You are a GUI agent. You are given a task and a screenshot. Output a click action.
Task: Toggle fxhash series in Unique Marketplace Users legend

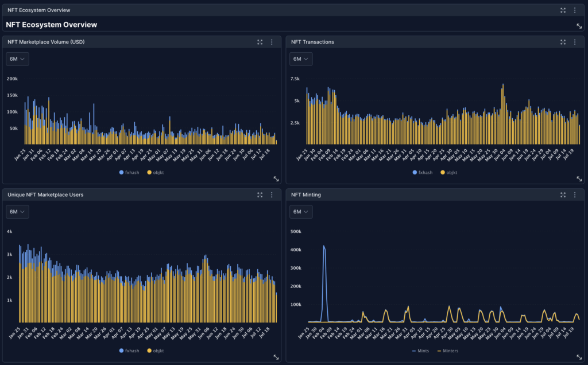129,351
